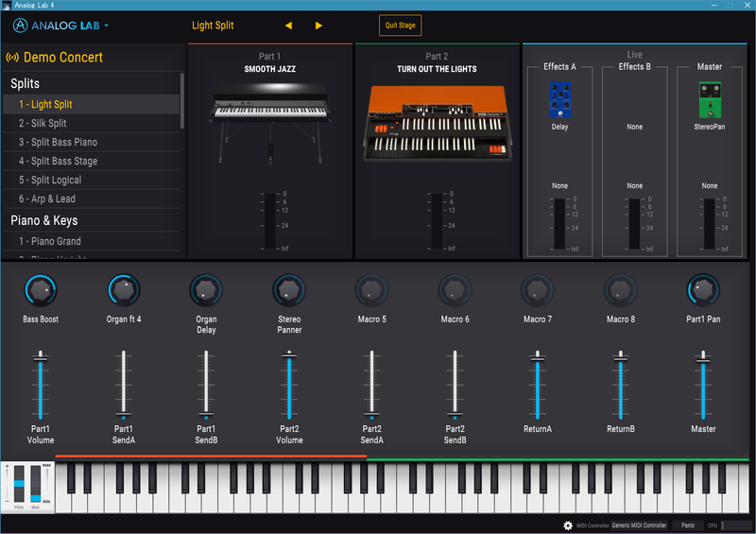Click the Part1 Volume fader

pos(41,385)
